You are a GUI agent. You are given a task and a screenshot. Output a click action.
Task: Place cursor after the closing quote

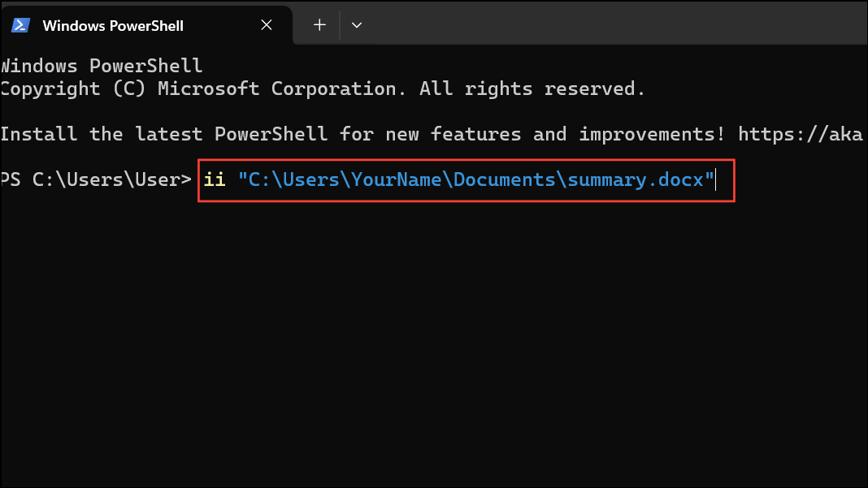[x=717, y=179]
